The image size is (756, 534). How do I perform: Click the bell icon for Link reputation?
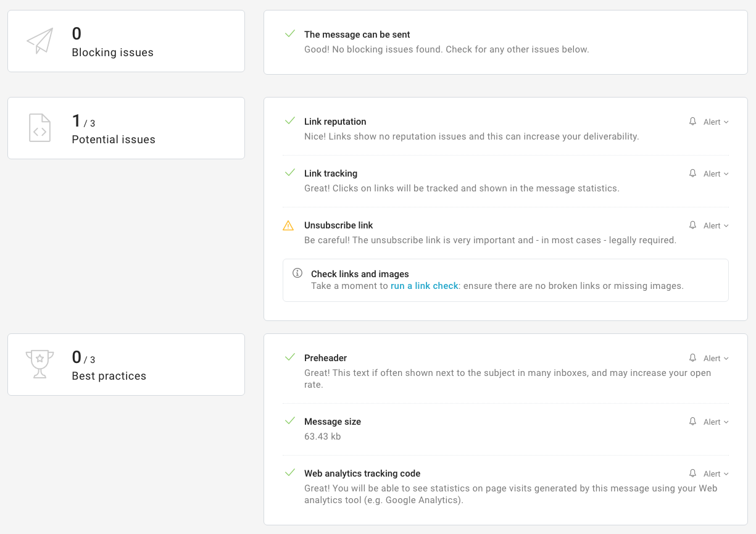pos(692,122)
